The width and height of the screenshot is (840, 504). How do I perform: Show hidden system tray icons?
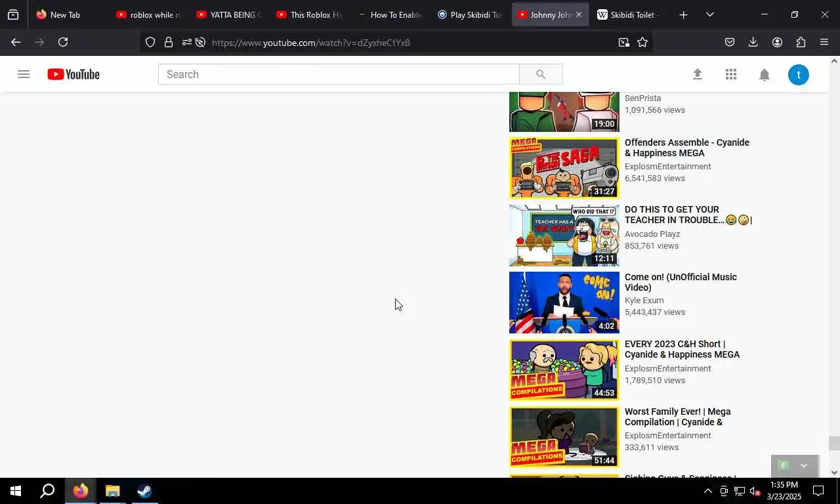707,491
